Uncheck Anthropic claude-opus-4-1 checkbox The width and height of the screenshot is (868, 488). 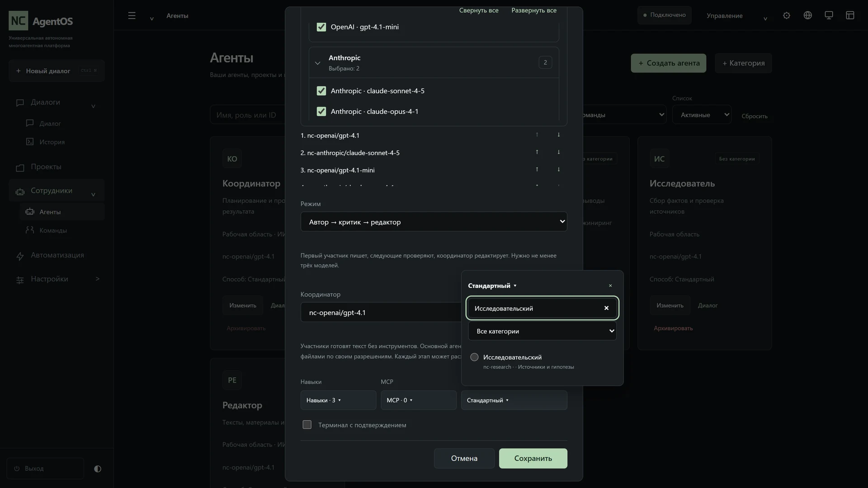point(321,112)
